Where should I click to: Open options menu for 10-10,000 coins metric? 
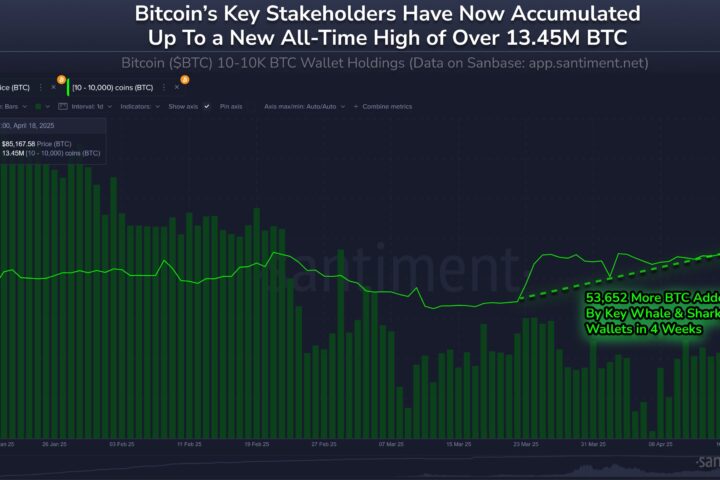[x=164, y=87]
